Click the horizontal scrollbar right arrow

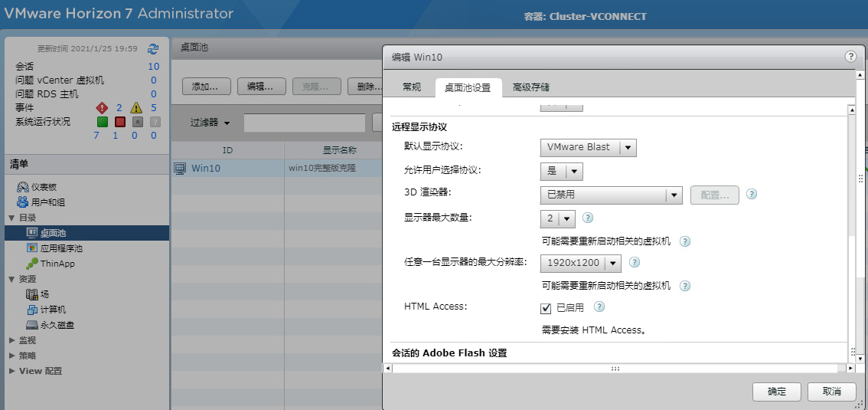pyautogui.click(x=850, y=369)
